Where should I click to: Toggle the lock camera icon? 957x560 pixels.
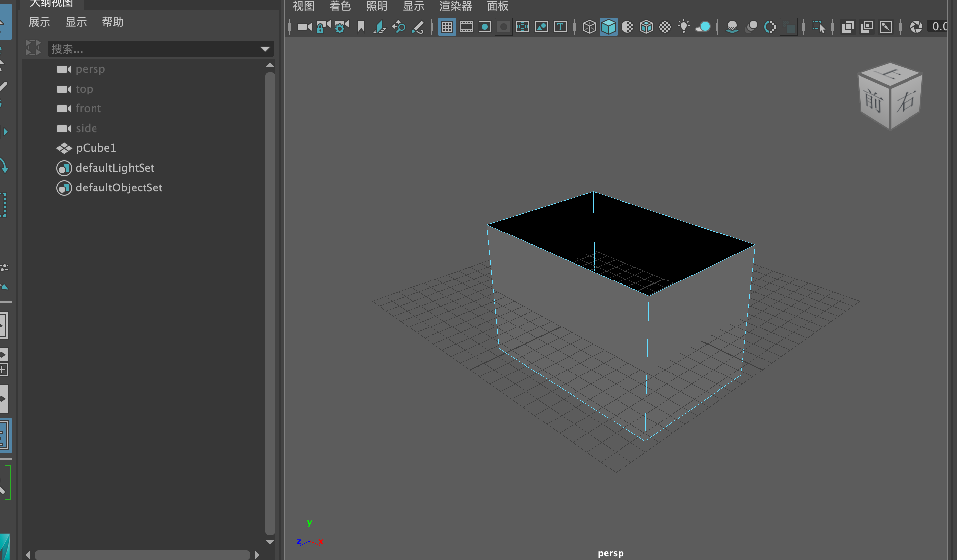pyautogui.click(x=323, y=27)
